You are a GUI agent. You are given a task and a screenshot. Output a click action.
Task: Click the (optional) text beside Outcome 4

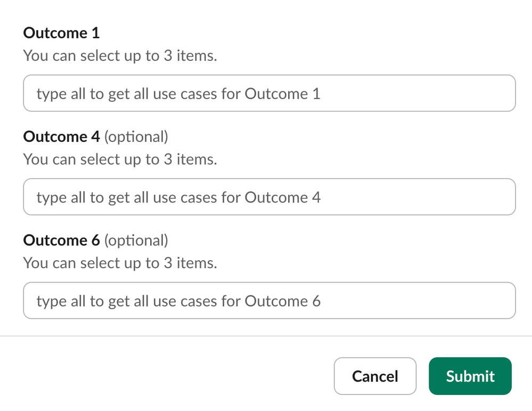click(x=136, y=137)
